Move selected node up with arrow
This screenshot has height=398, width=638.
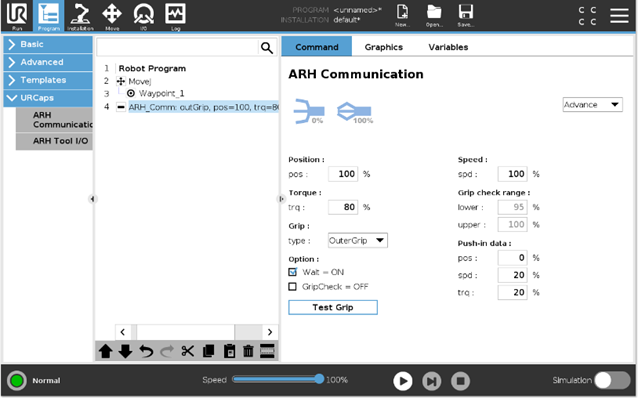(x=106, y=351)
